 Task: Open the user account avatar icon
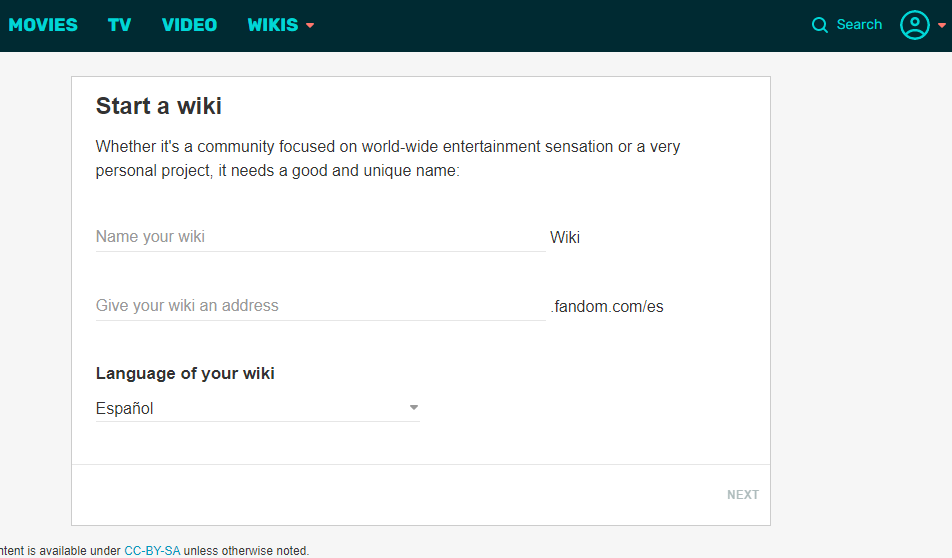point(914,25)
